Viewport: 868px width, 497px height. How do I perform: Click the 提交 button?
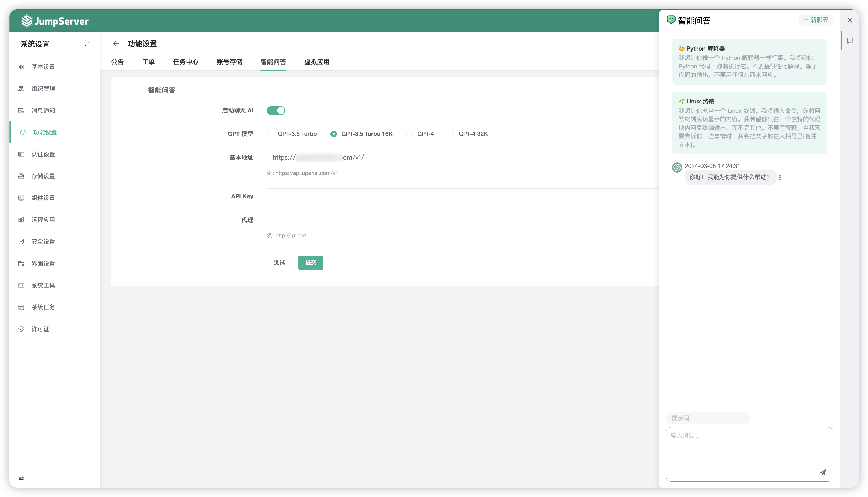311,262
